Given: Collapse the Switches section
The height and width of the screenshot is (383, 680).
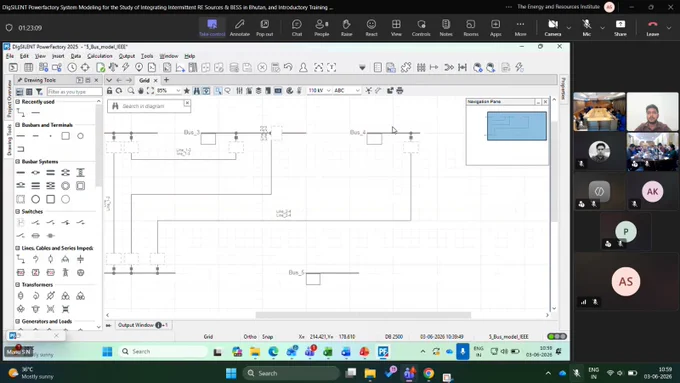Looking at the screenshot, I should pos(18,211).
